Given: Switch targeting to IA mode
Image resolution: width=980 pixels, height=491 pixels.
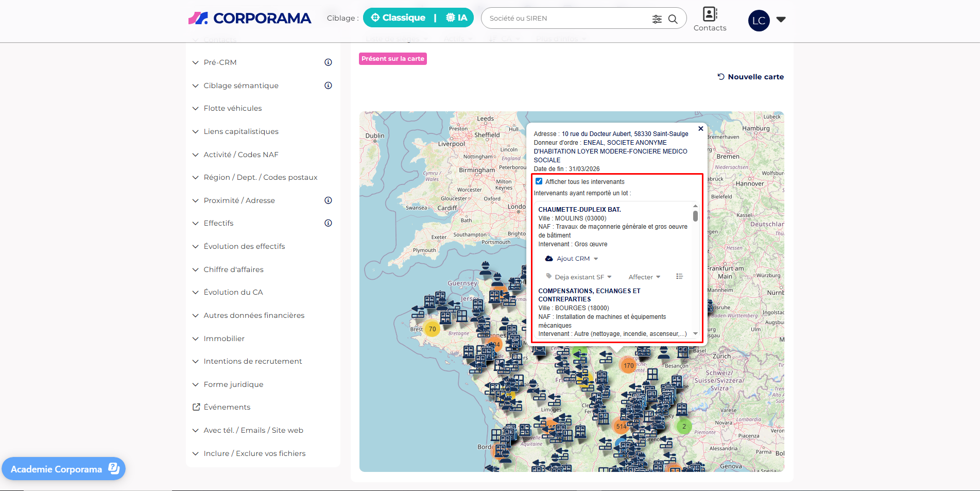Looking at the screenshot, I should [x=456, y=18].
